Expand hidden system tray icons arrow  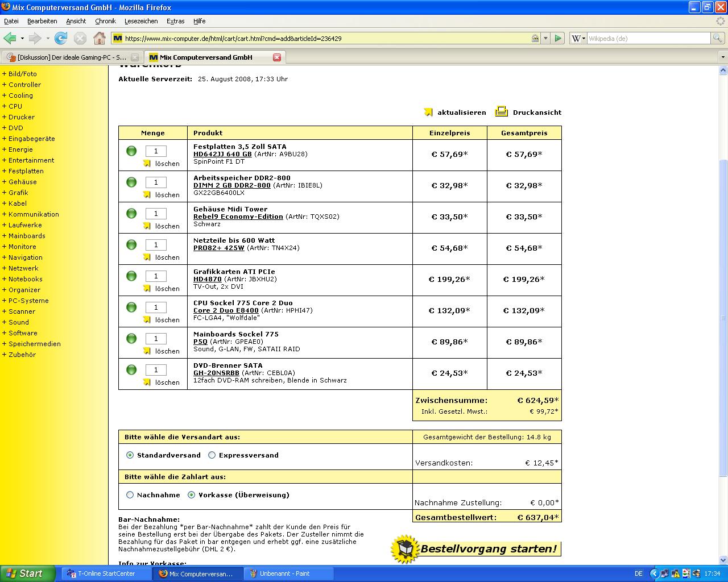pos(654,573)
